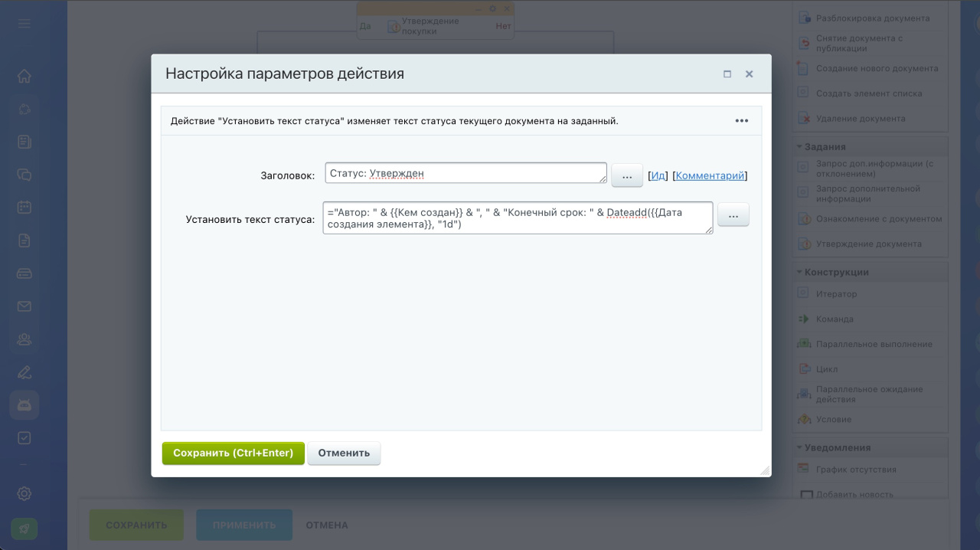Click the Ид link

(658, 175)
